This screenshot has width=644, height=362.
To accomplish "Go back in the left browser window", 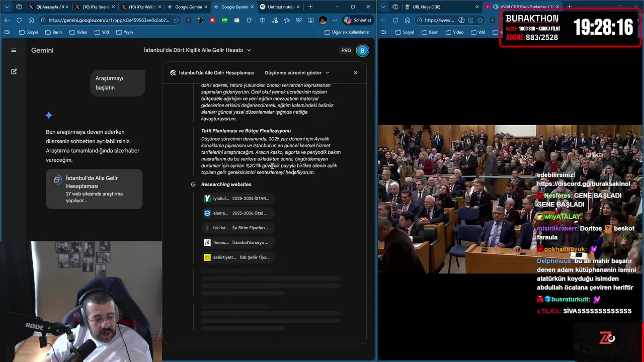I will (7, 20).
